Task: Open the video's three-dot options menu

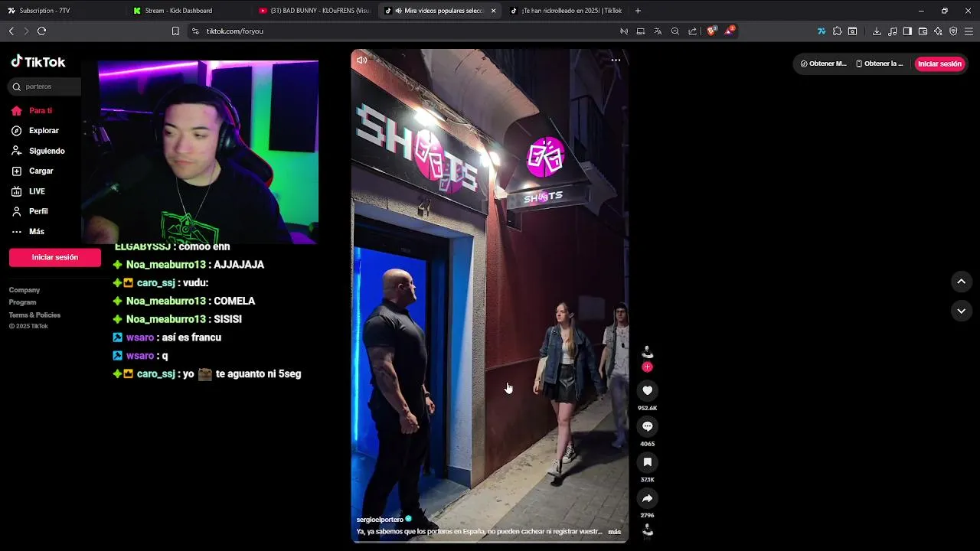Action: 616,60
